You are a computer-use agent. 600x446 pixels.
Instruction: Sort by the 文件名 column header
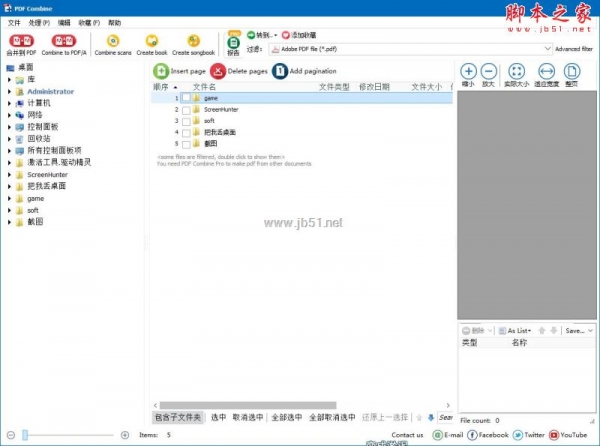point(204,87)
